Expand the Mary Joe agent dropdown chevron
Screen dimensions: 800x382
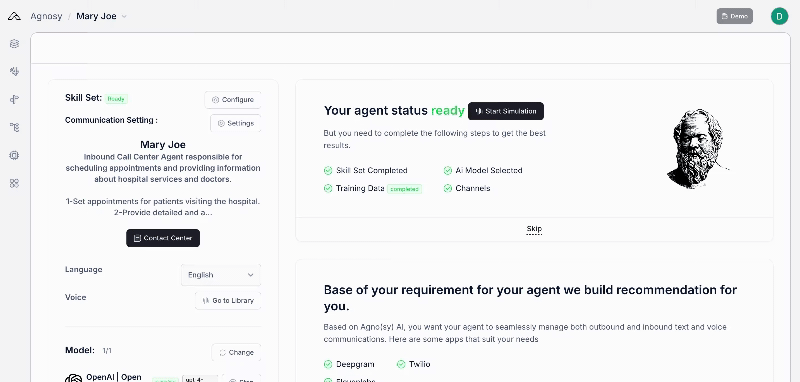124,16
